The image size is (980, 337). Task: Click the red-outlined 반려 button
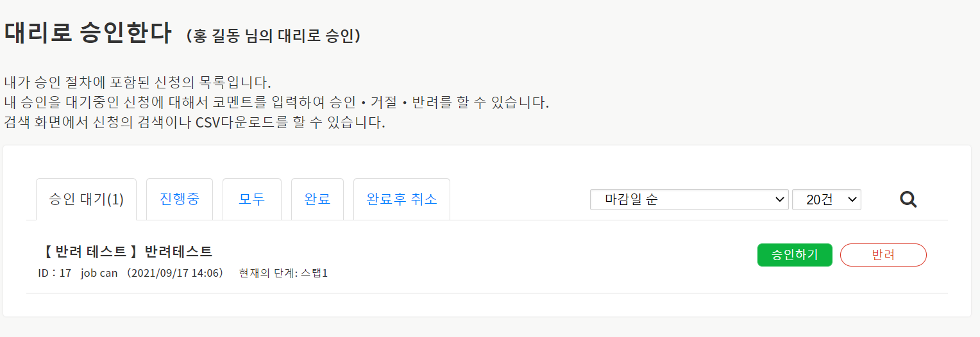click(883, 255)
